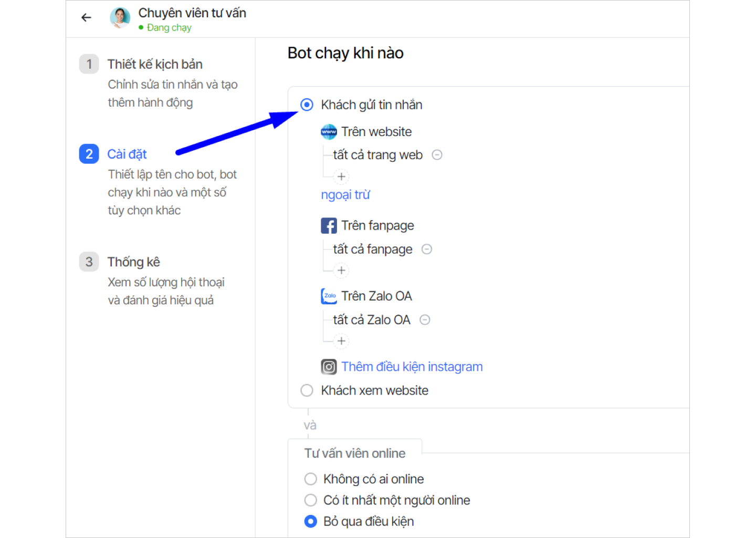Click the Chuyên viên tư vấn avatar

click(x=120, y=18)
